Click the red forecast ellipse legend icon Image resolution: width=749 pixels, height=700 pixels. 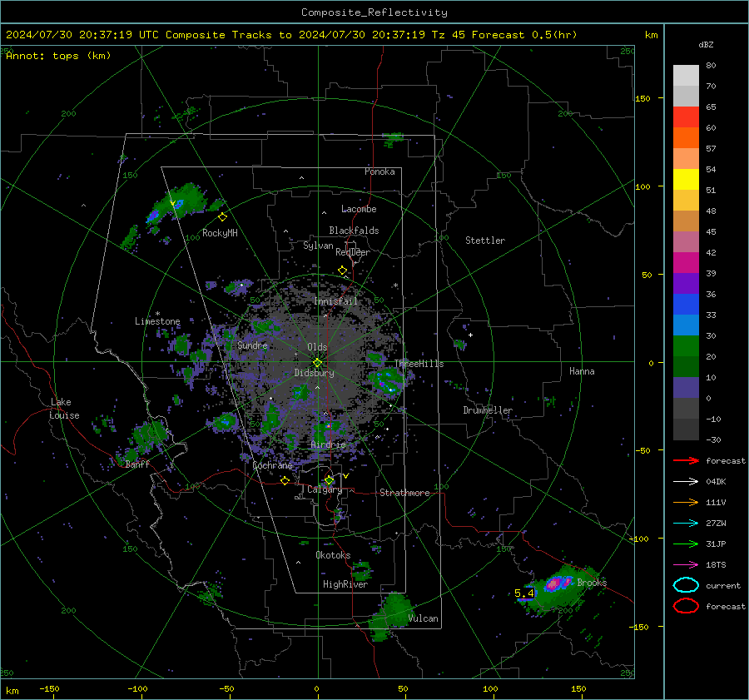coord(686,606)
